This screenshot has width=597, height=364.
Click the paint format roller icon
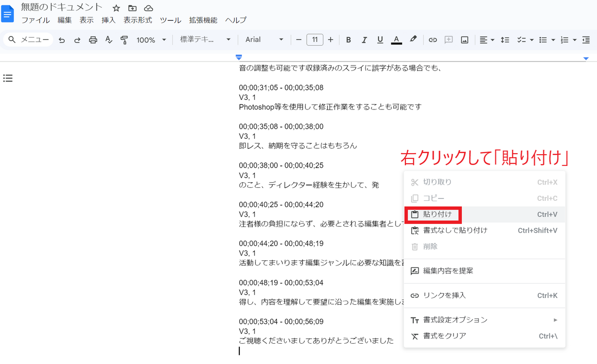(124, 40)
